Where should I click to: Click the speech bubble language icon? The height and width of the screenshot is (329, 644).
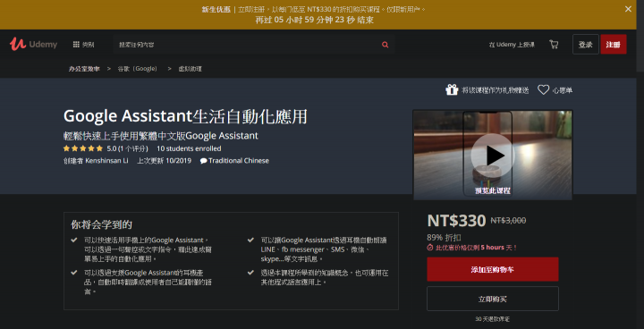click(203, 161)
